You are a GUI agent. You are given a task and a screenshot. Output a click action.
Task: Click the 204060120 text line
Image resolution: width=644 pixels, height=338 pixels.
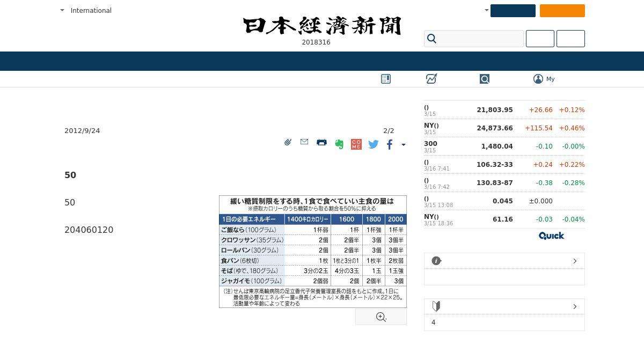(x=89, y=230)
